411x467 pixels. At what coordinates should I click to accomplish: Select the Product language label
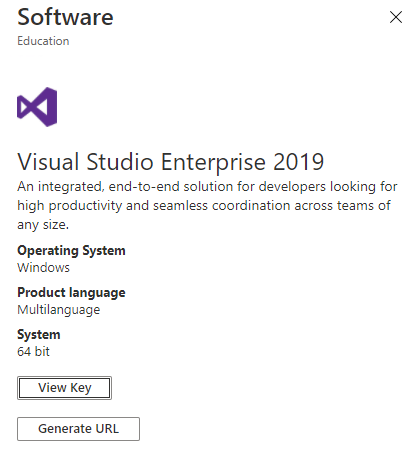pos(71,293)
